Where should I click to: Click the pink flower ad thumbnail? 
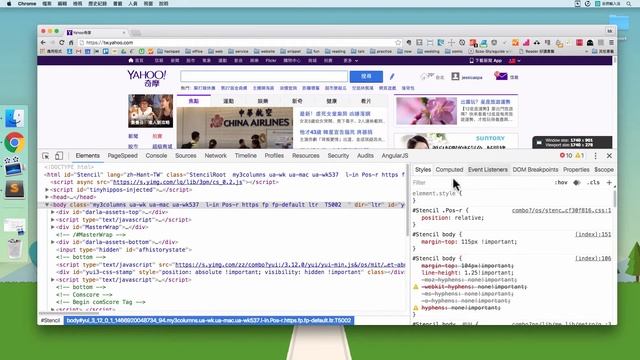tap(426, 111)
